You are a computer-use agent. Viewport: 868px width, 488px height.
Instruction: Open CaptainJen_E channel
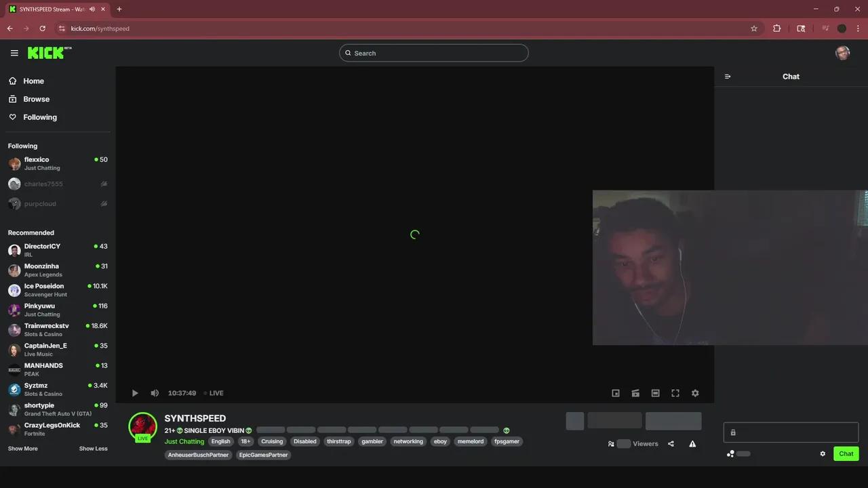tap(58, 350)
